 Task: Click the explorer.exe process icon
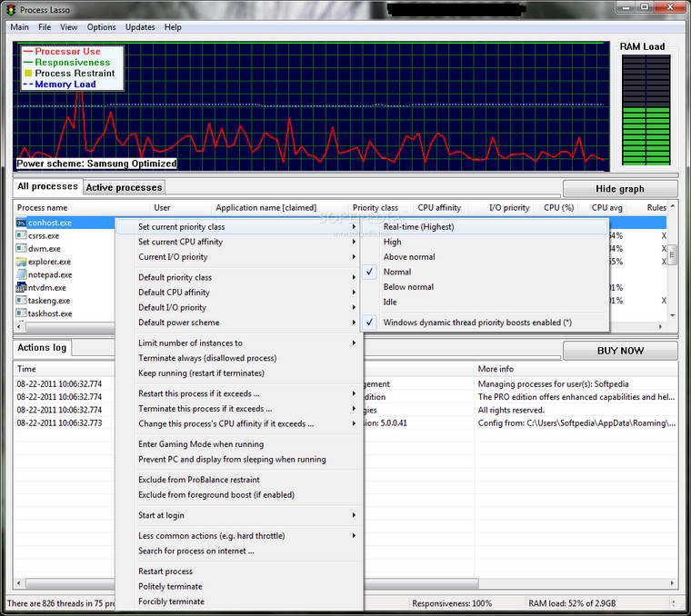tap(21, 262)
